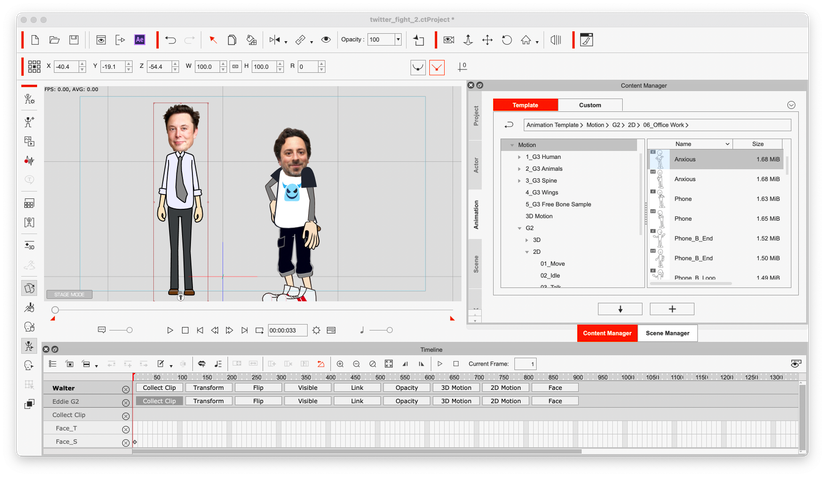Click the camera mode icon in the toolbar
Image resolution: width=825 pixels, height=477 pixels.
tap(448, 40)
